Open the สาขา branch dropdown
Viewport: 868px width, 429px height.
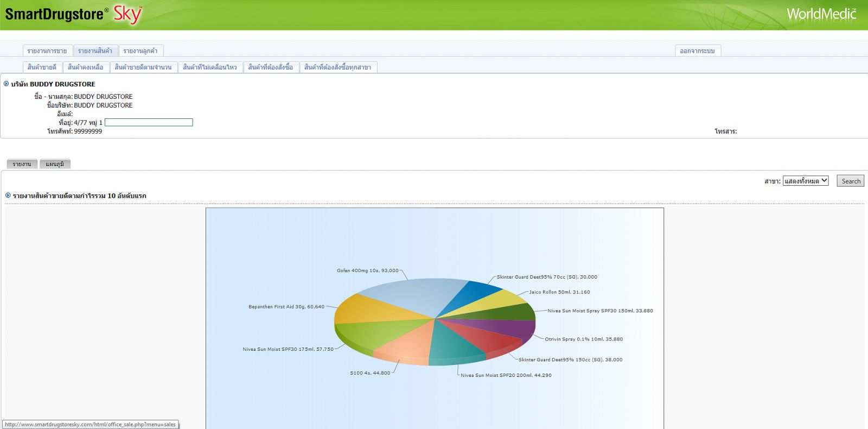pyautogui.click(x=806, y=181)
